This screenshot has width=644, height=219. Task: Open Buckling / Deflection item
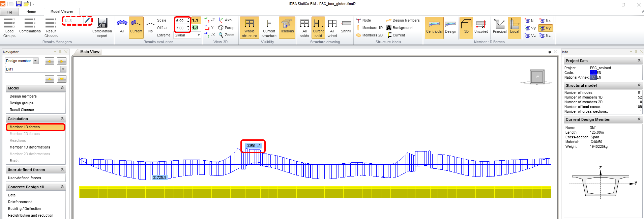point(24,209)
